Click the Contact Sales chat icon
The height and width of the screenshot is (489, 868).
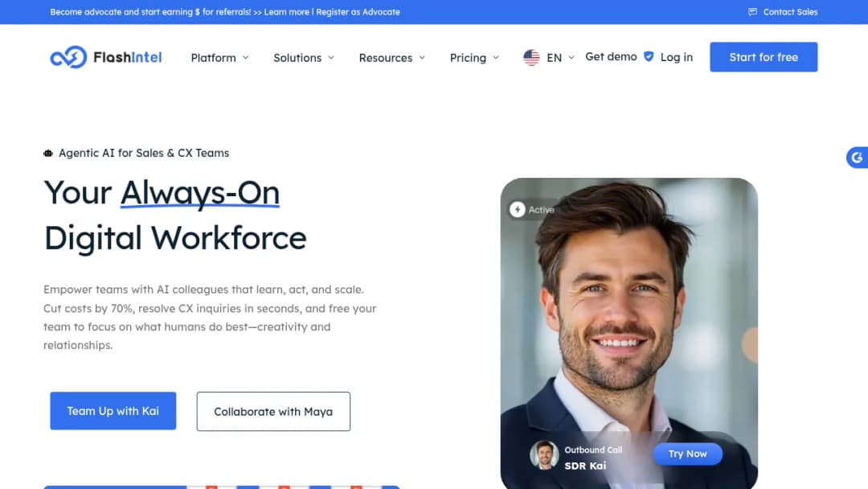(752, 11)
